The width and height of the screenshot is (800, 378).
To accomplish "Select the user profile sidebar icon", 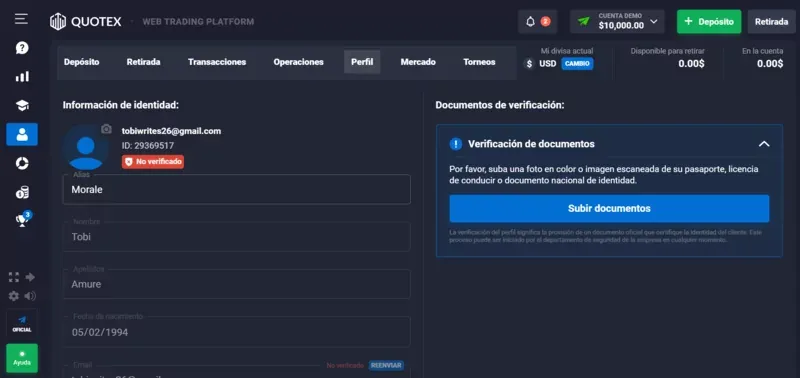I will click(22, 134).
